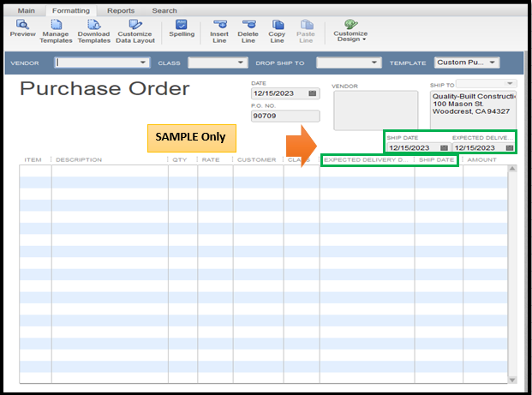
Task: Open Manage Templates
Action: coord(56,32)
